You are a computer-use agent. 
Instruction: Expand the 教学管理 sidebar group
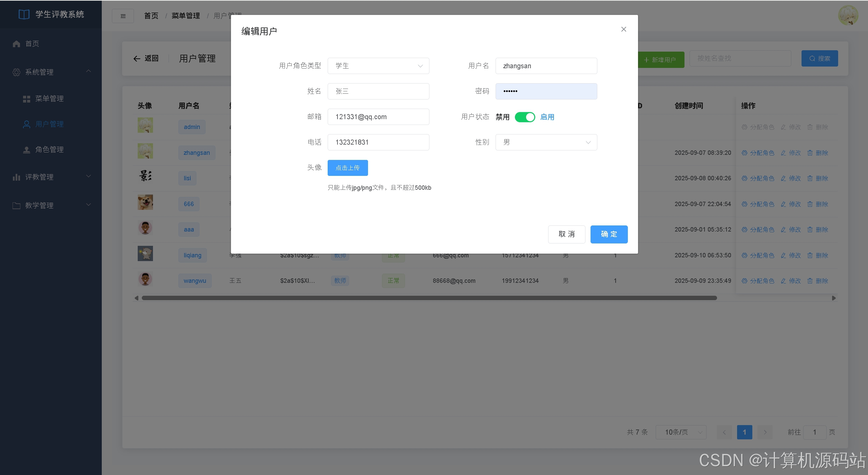point(51,206)
